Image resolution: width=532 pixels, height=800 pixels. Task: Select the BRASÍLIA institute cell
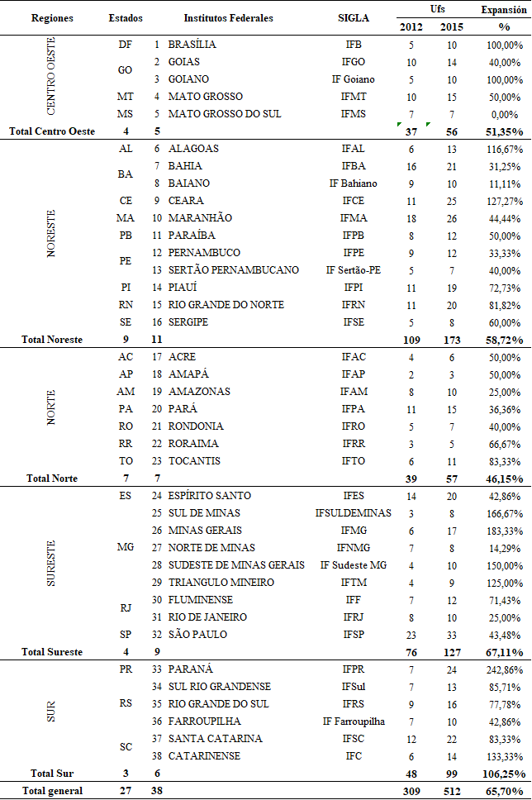coord(192,45)
